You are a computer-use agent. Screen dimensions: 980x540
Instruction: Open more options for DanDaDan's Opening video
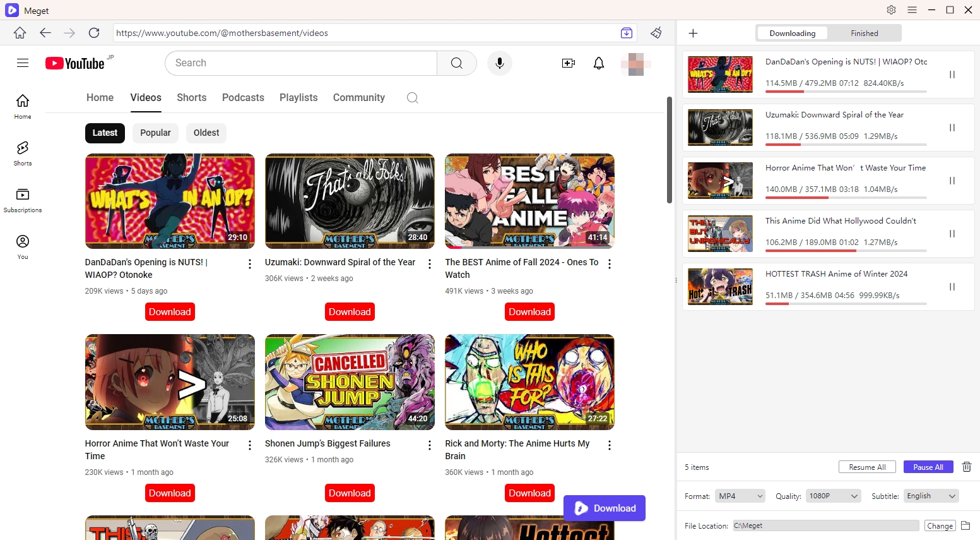[250, 264]
